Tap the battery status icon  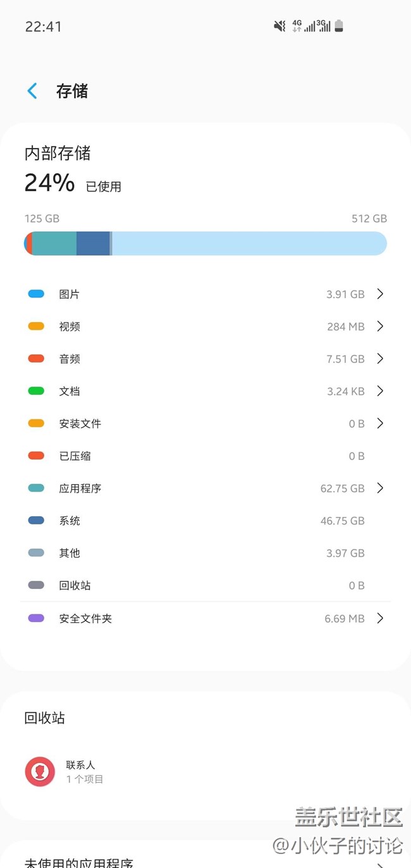click(x=339, y=26)
